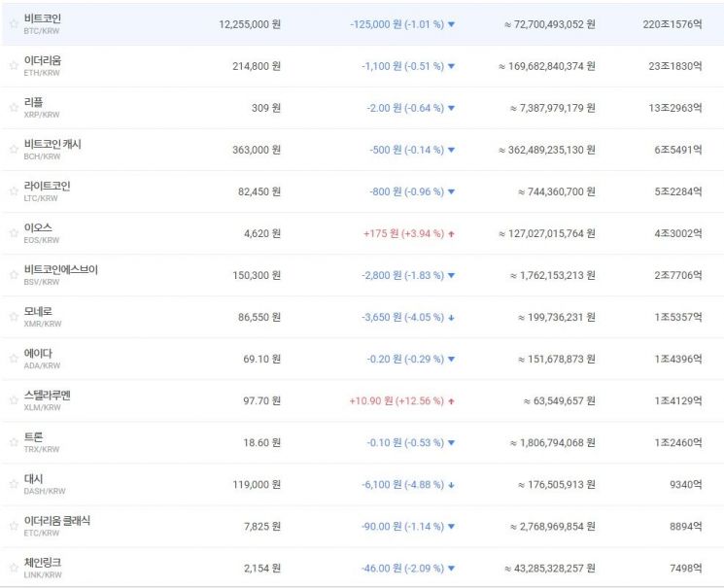Viewport: 724px width, 588px height.
Task: Click price 363,000 원
Action: [257, 150]
